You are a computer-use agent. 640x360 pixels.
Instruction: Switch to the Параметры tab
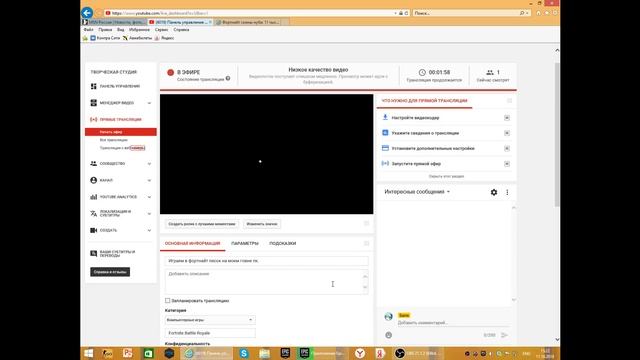(x=244, y=243)
